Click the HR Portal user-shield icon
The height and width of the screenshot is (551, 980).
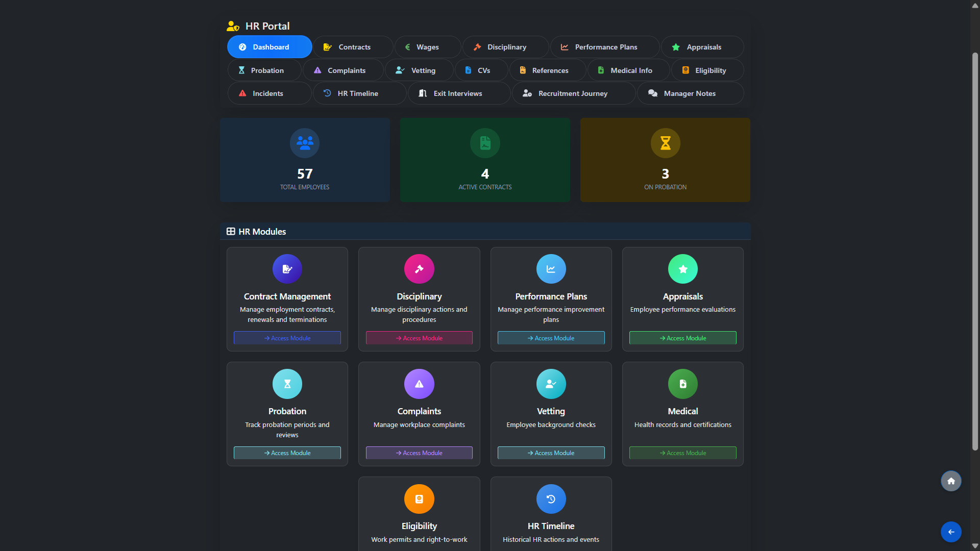click(x=233, y=26)
